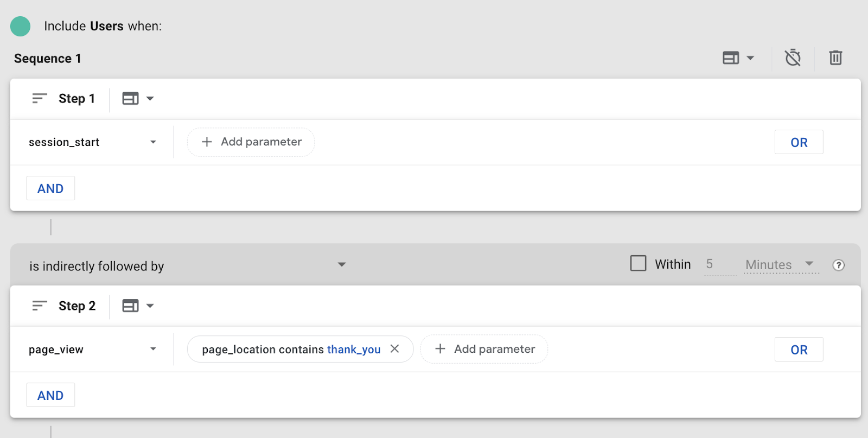Open the Within help question mark icon
The height and width of the screenshot is (438, 868).
[x=838, y=265]
